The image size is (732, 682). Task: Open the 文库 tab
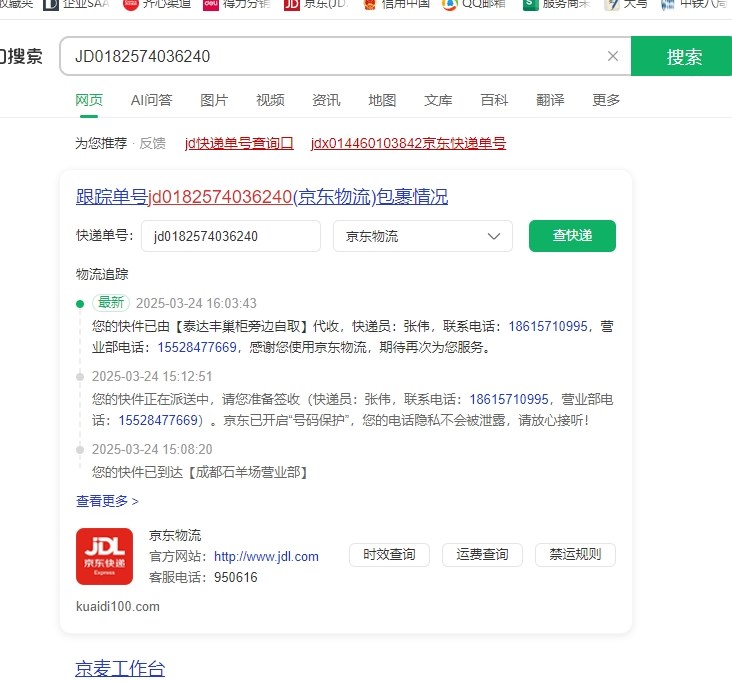[438, 100]
